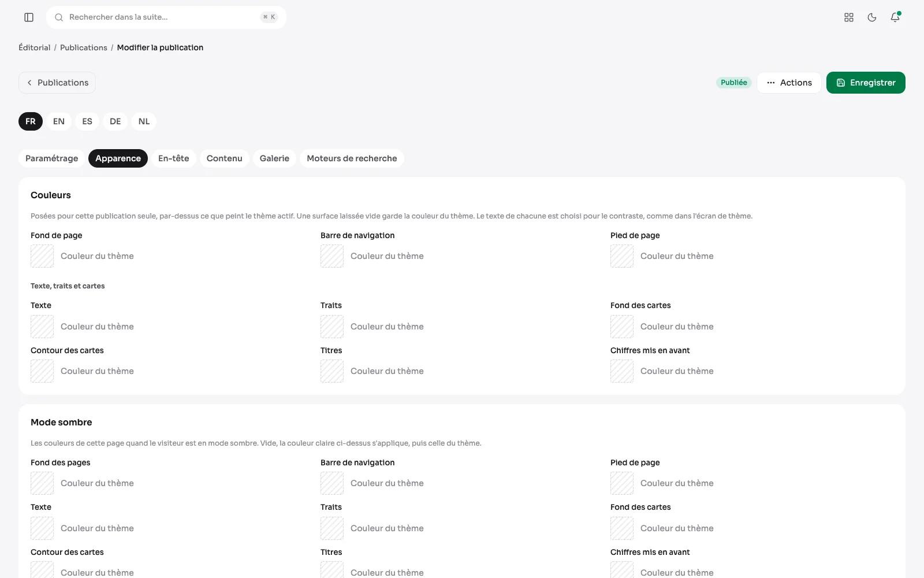Switch to Moteurs de recherche tab
The image size is (924, 578).
pyautogui.click(x=352, y=158)
